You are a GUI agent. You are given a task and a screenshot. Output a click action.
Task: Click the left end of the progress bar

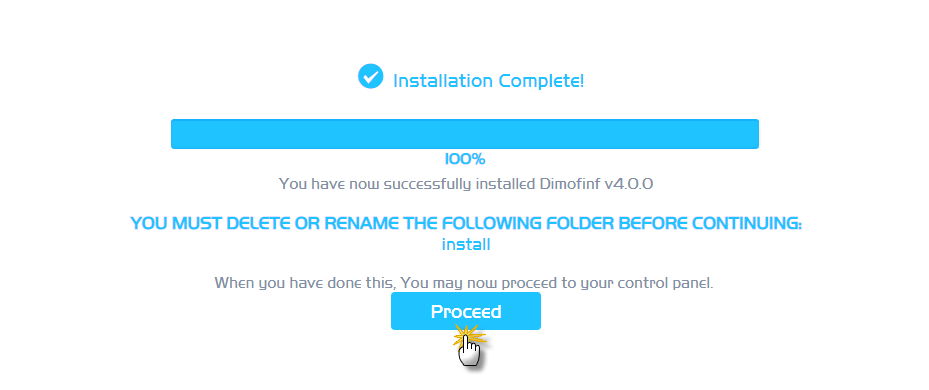pyautogui.click(x=175, y=134)
